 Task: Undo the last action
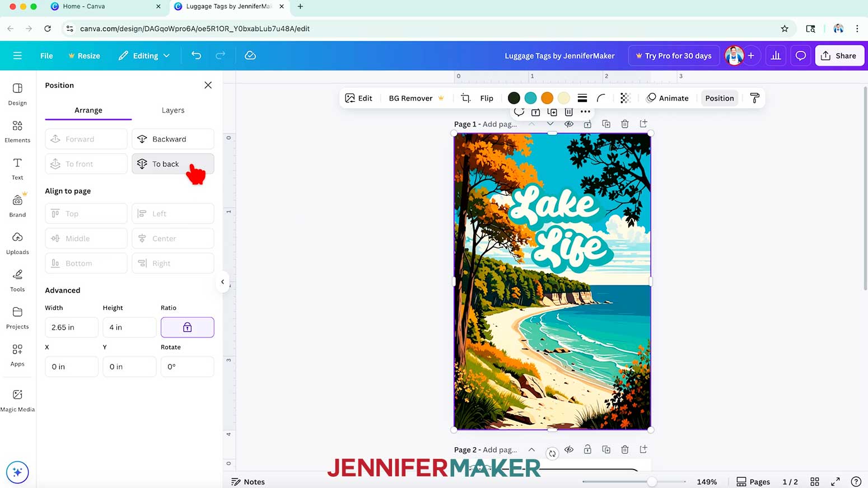click(x=196, y=55)
